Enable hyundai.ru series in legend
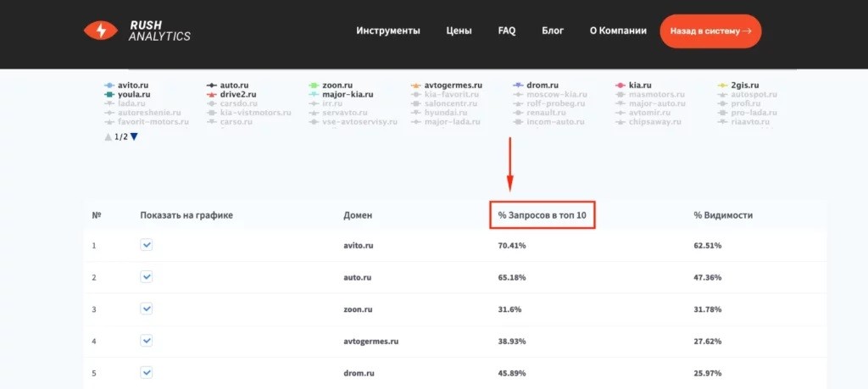The height and width of the screenshot is (389, 868). point(440,113)
